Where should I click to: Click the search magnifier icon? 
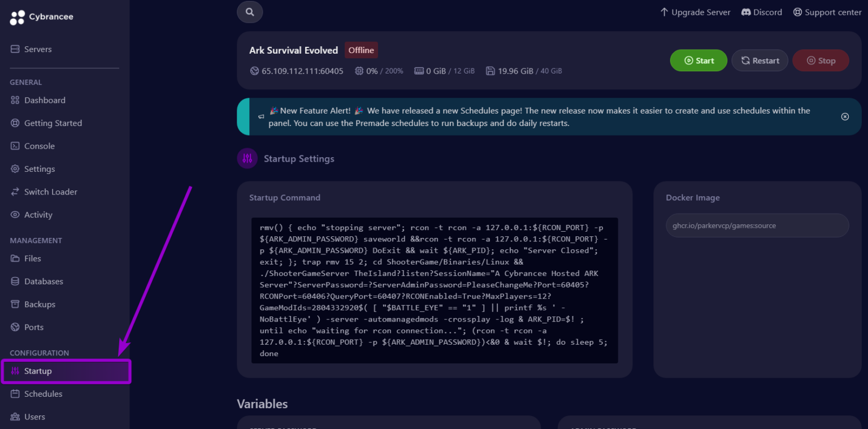tap(250, 12)
